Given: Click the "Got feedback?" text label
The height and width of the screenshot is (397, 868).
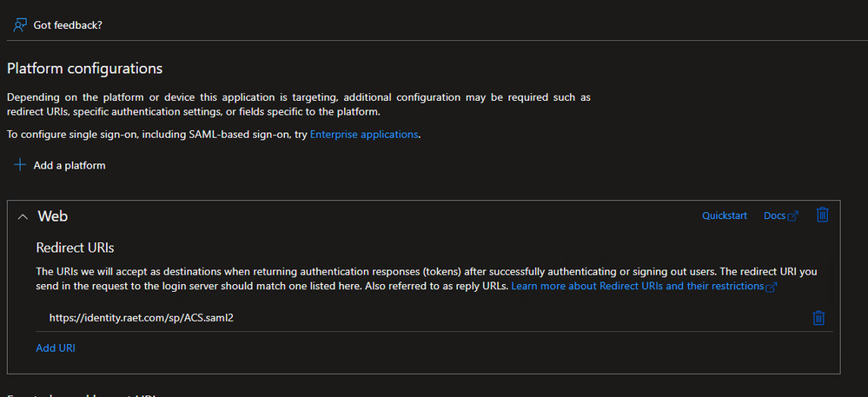Looking at the screenshot, I should coord(68,25).
